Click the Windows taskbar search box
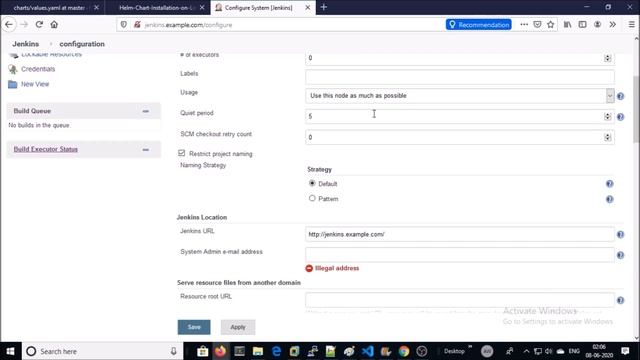 [102, 351]
